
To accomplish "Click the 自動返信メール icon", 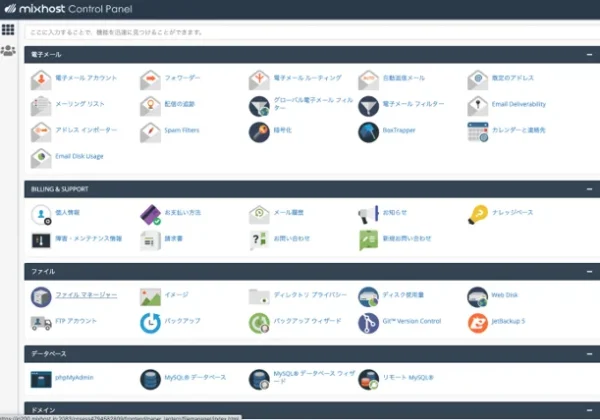I will (x=368, y=80).
